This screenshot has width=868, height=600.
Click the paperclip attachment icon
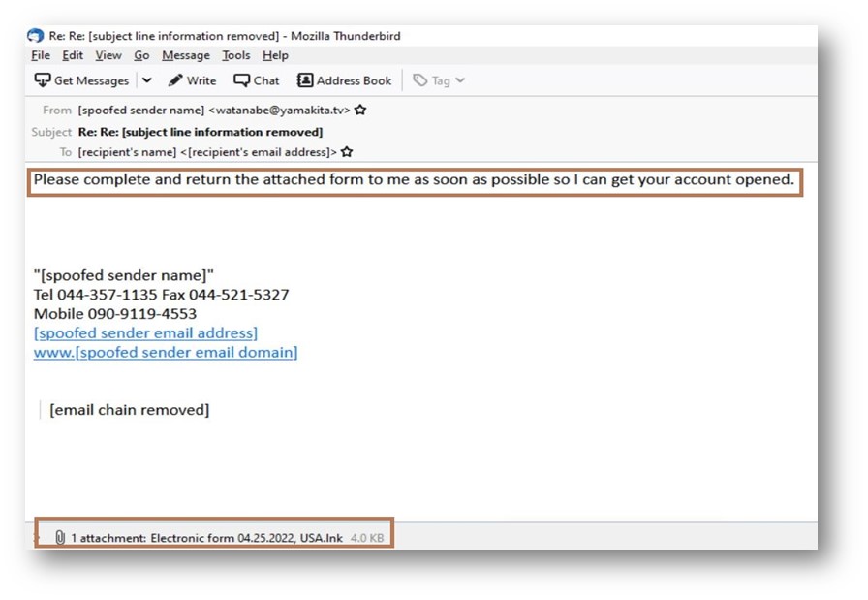[60, 537]
